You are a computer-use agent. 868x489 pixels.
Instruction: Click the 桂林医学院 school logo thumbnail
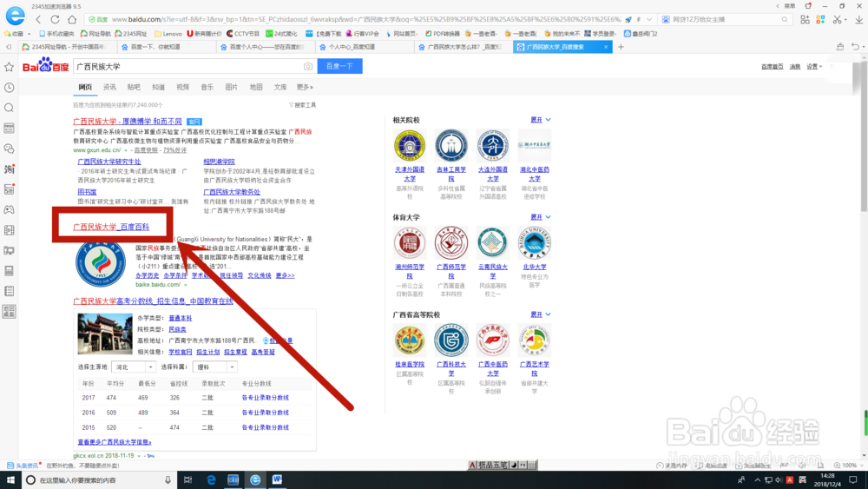[x=410, y=340]
